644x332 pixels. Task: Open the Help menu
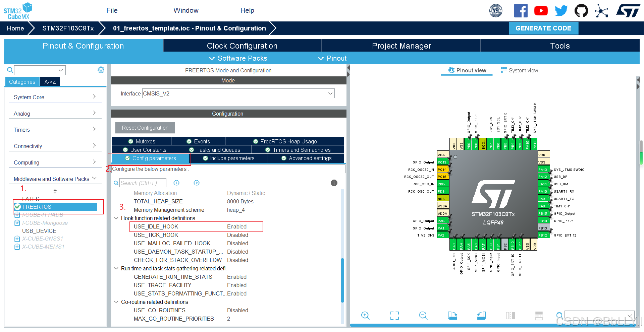[x=247, y=10]
